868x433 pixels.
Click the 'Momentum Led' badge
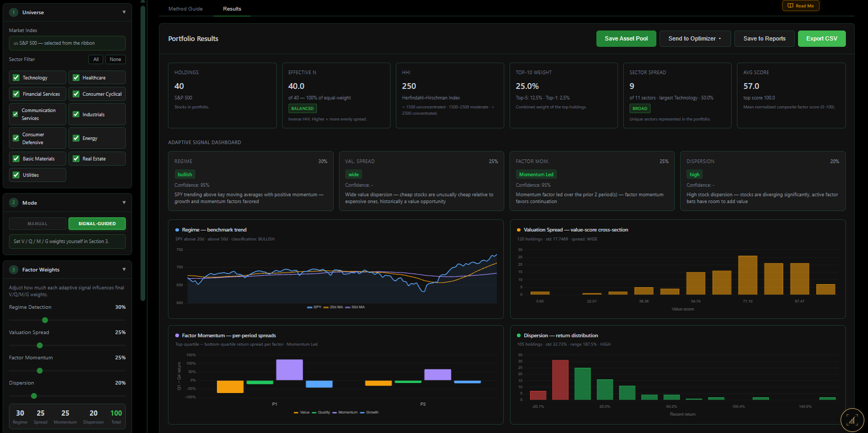536,174
